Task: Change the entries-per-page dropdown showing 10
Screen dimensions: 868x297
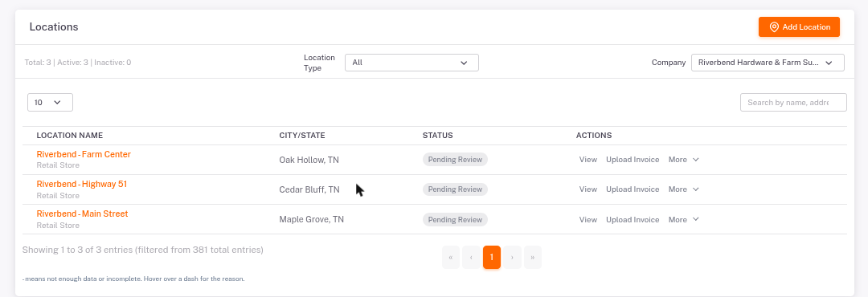Action: pyautogui.click(x=51, y=102)
